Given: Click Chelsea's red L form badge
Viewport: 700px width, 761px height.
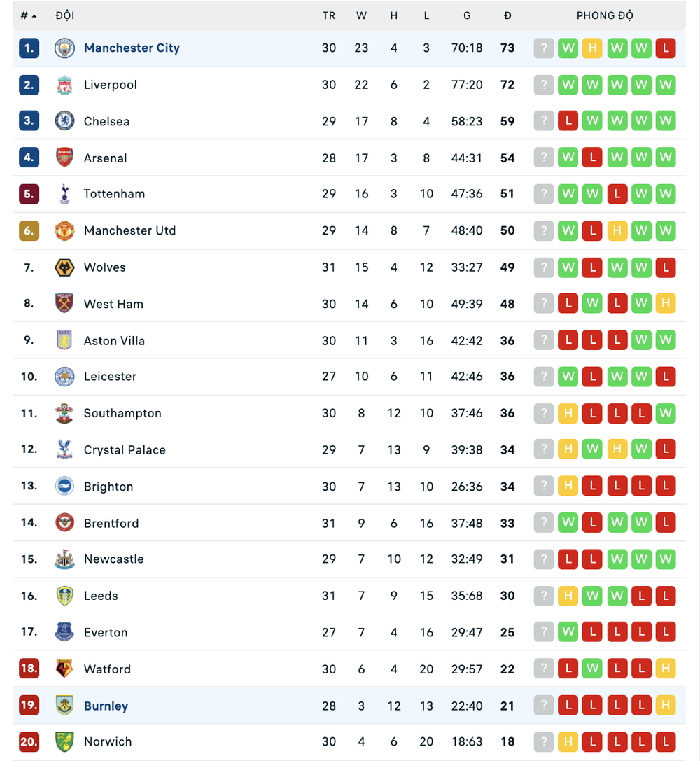Looking at the screenshot, I should pos(568,120).
